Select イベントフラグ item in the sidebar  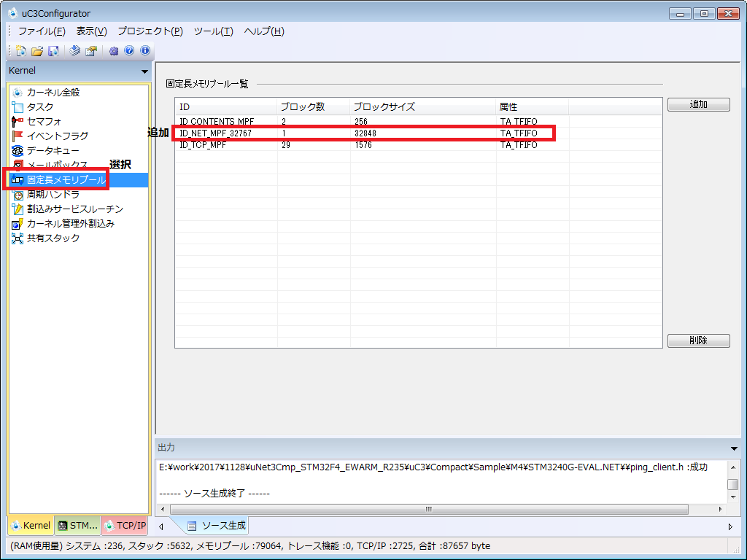click(57, 136)
